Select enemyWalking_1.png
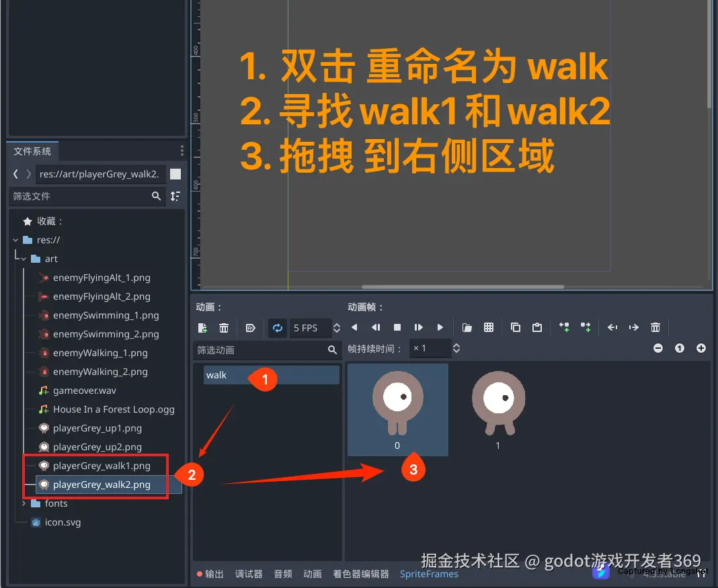The width and height of the screenshot is (718, 588). point(100,353)
